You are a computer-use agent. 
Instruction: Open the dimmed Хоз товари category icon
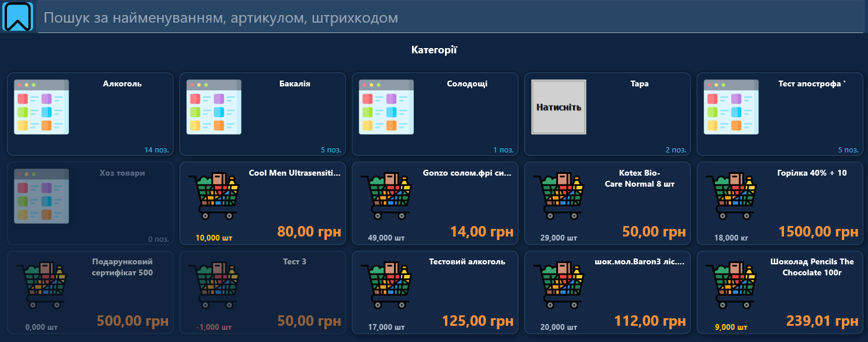(x=42, y=197)
